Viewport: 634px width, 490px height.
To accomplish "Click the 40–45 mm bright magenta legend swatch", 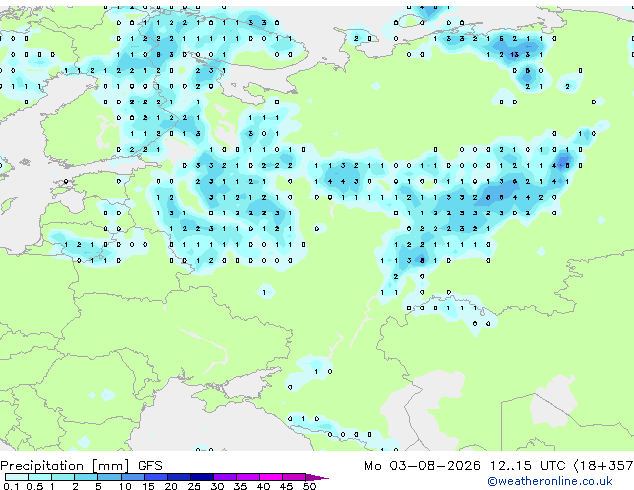I will point(271,477).
